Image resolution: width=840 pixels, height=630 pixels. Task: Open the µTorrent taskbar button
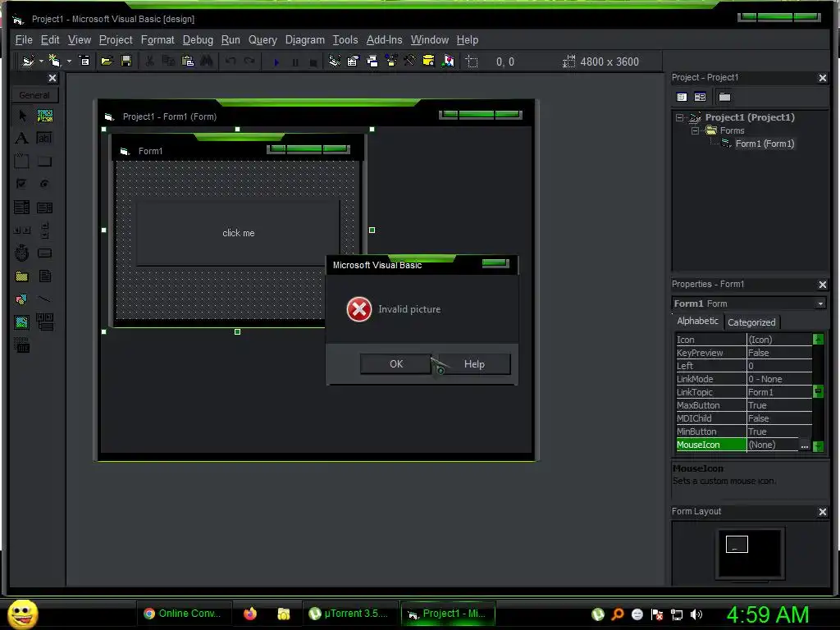349,614
